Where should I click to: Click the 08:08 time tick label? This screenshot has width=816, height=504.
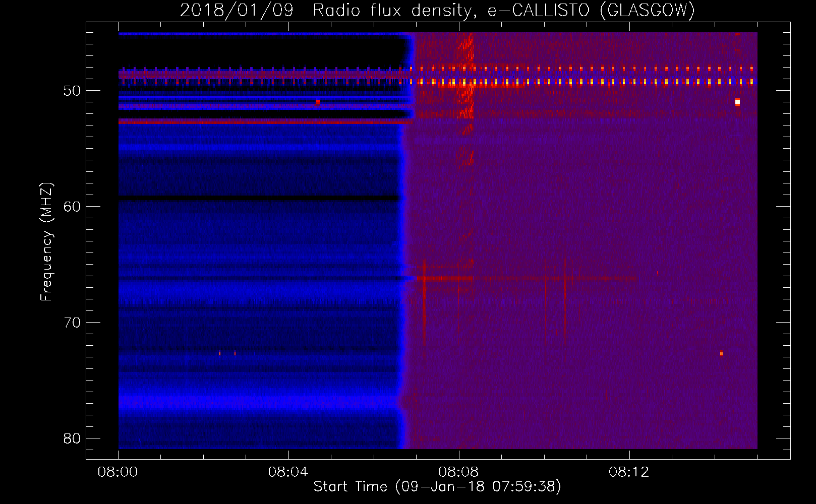[458, 472]
